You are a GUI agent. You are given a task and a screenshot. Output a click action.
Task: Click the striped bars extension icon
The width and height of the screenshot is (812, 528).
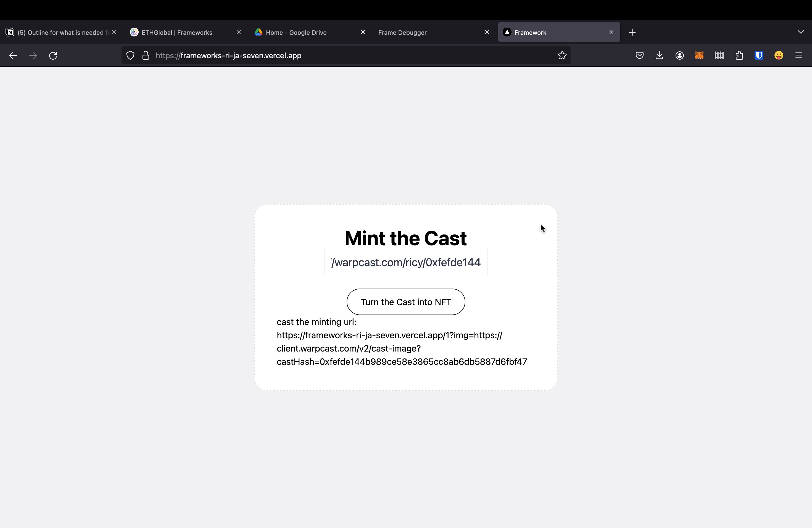coord(719,56)
